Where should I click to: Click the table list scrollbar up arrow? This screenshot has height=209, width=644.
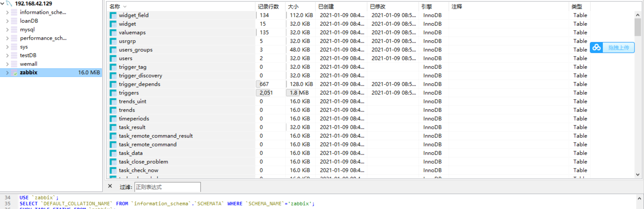click(638, 15)
